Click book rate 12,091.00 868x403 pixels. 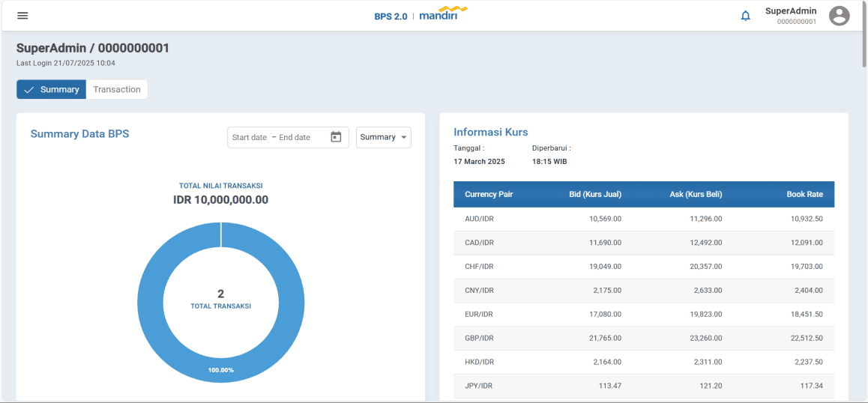click(x=807, y=243)
